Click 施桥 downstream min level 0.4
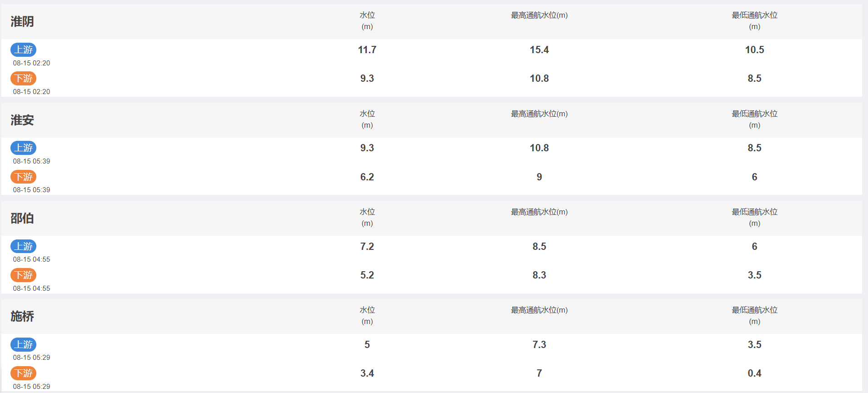Screen dimensions: 868x393 pyautogui.click(x=754, y=373)
